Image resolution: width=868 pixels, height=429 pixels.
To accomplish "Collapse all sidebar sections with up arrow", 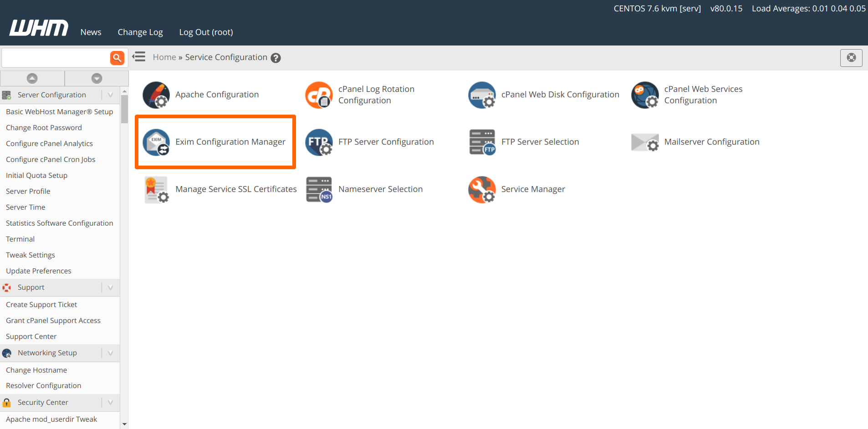I will click(x=32, y=78).
